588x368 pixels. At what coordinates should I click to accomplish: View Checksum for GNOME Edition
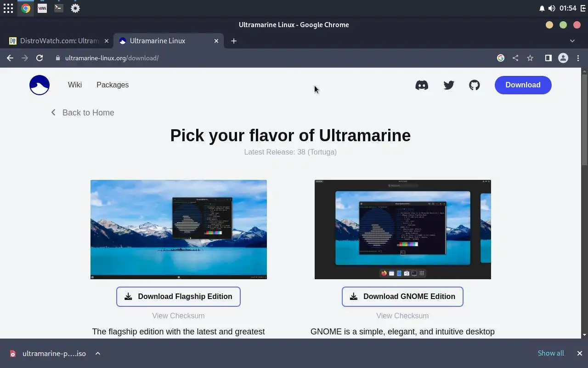pos(402,316)
